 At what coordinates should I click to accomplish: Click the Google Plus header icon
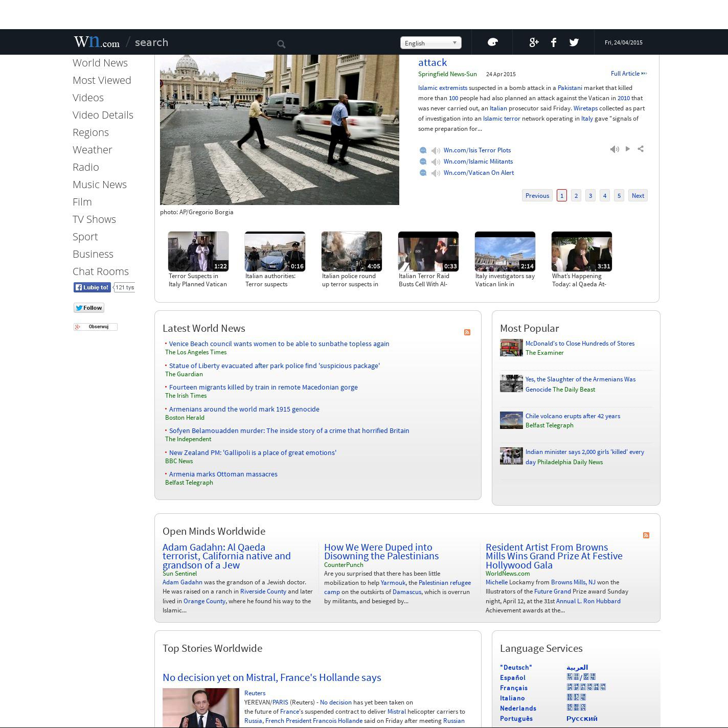(x=534, y=42)
